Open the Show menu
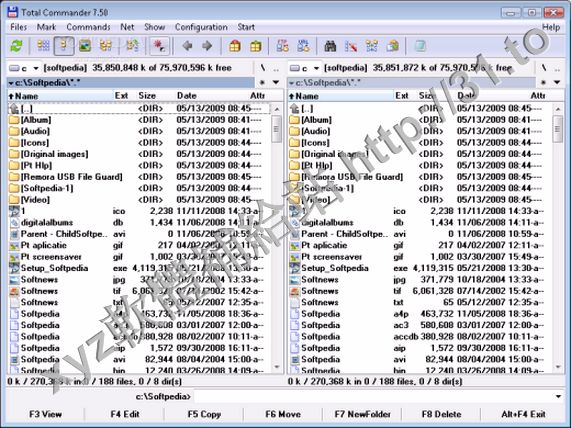Screen dimensions: 571x428 tap(154, 27)
